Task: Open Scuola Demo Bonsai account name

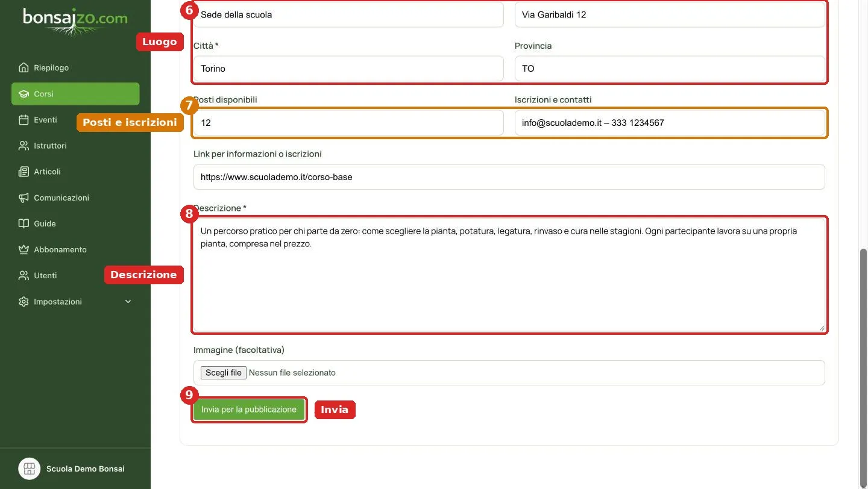Action: click(x=86, y=469)
